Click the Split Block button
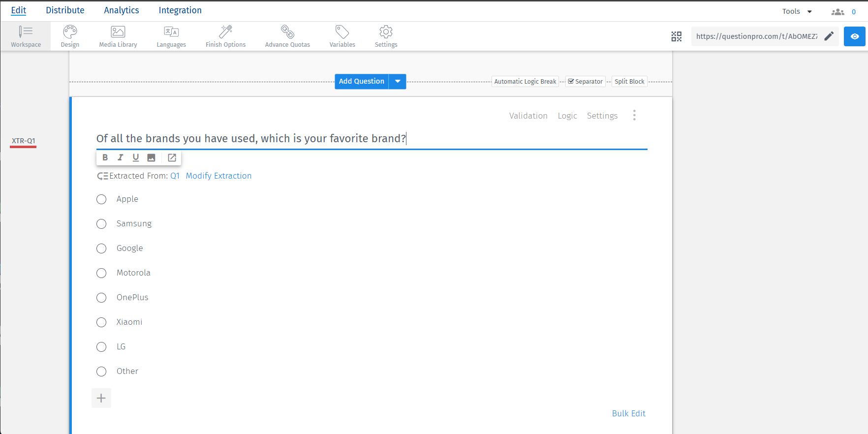868x434 pixels. [629, 82]
